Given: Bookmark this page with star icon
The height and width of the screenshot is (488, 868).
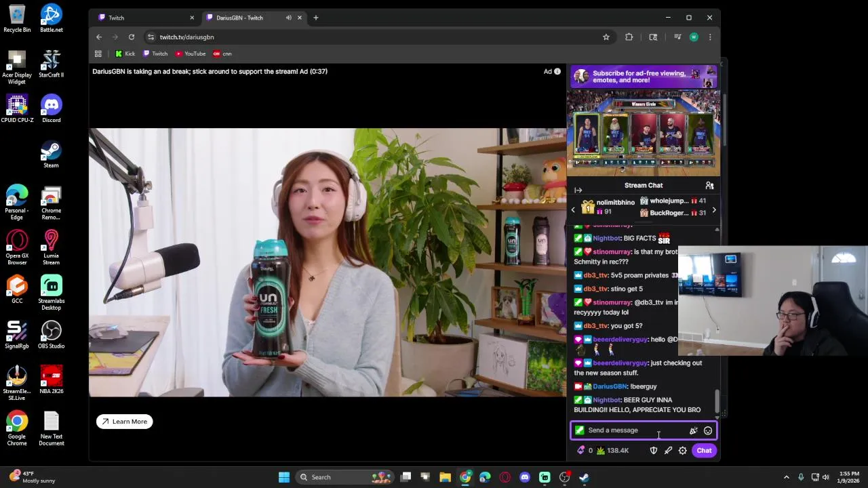Looking at the screenshot, I should [x=606, y=37].
